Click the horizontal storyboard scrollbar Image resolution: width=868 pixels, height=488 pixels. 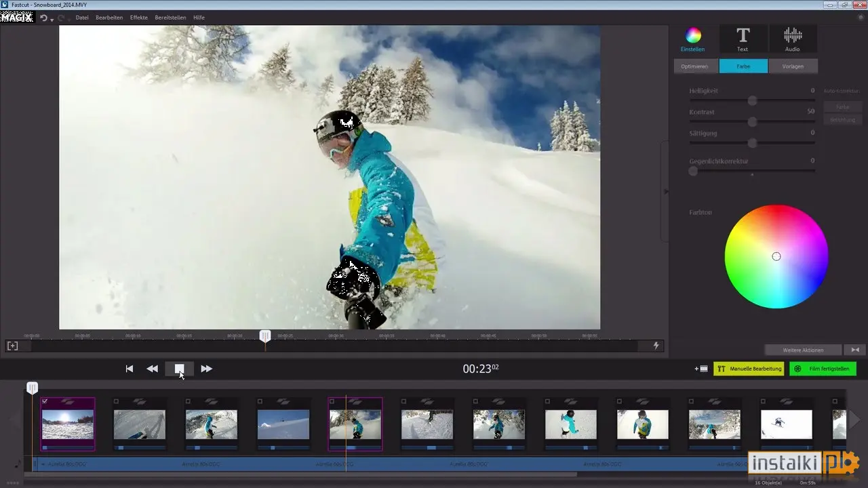coord(300,474)
